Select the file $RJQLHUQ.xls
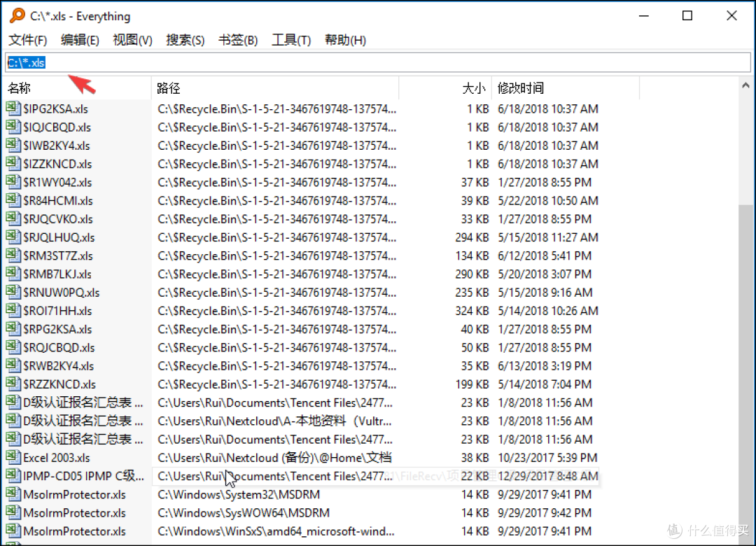756x546 pixels. [x=59, y=237]
